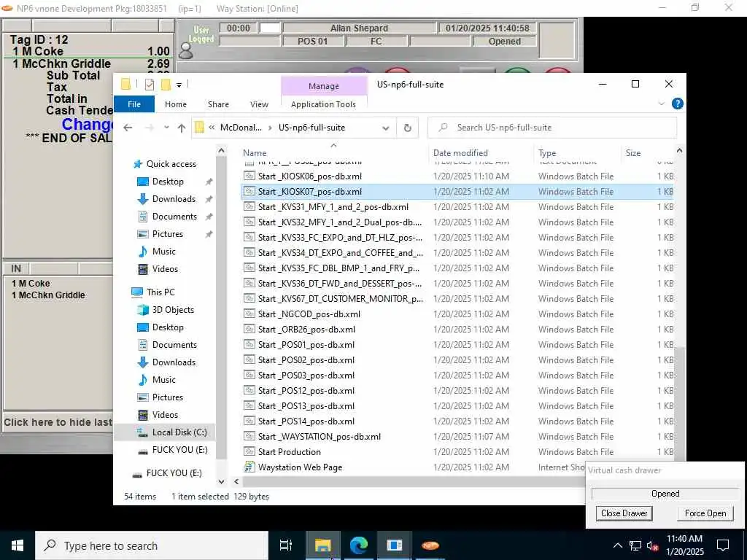Click the Quick access star icon
747x560 pixels.
[138, 164]
